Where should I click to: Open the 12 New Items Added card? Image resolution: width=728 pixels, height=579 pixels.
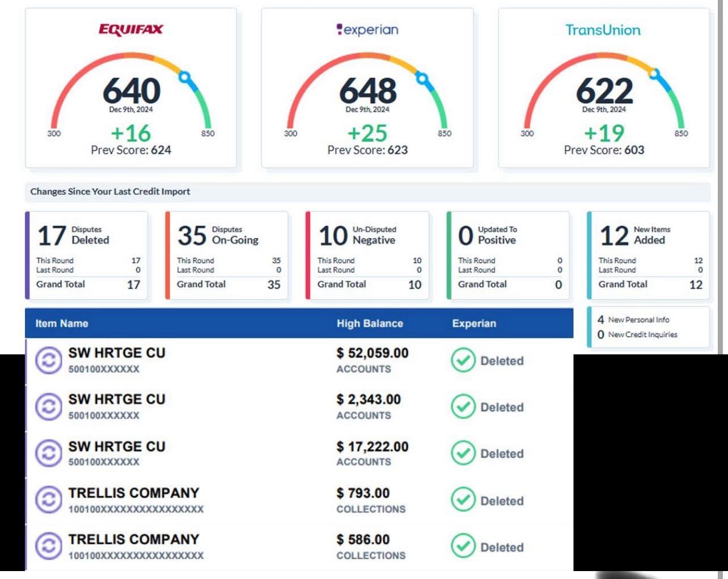click(649, 255)
